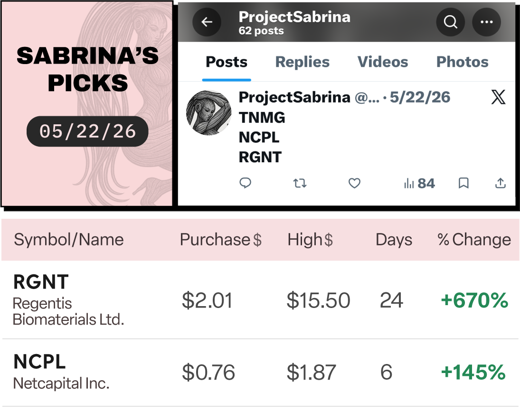Open the ProjectSabrina profile avatar
Screen dimensions: 520x420
click(x=209, y=112)
